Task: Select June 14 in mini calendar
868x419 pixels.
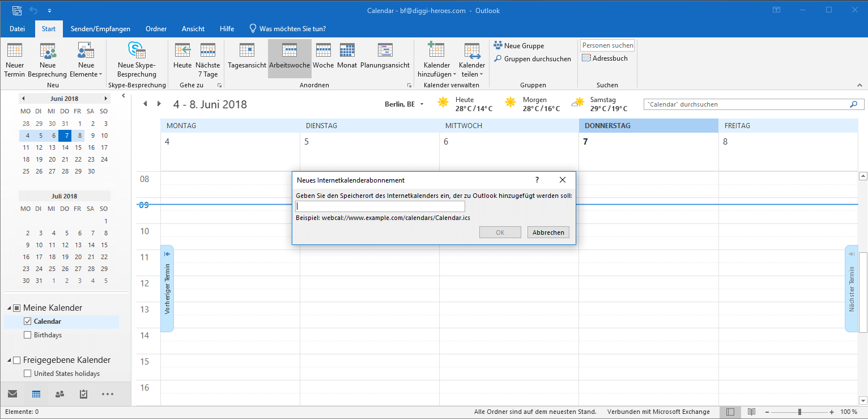Action: (65, 147)
